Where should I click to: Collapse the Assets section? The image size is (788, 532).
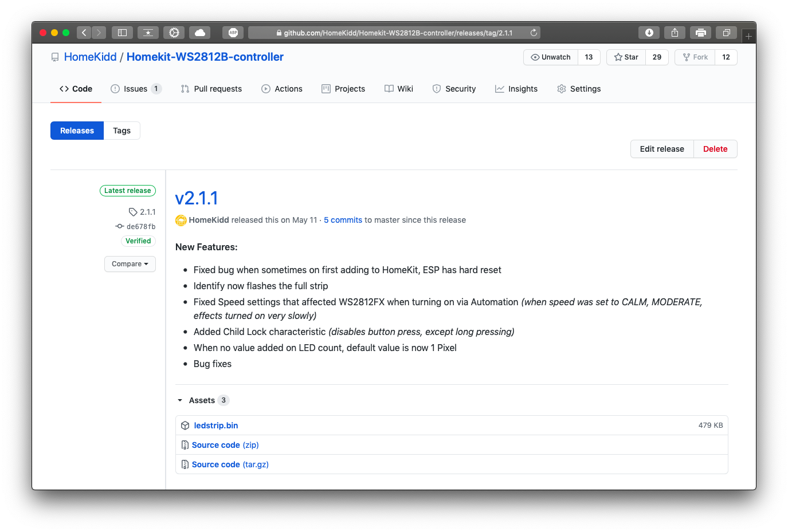[x=180, y=400]
